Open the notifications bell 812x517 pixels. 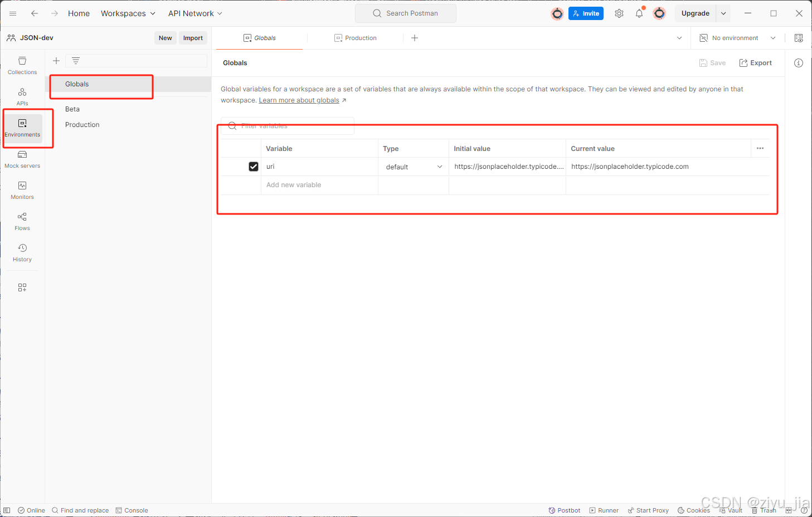click(x=639, y=13)
